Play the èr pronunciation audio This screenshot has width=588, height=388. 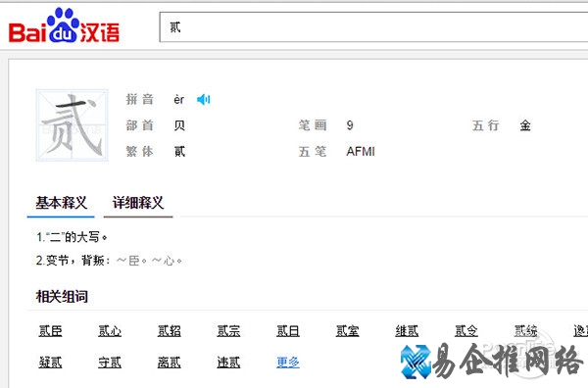tap(203, 99)
